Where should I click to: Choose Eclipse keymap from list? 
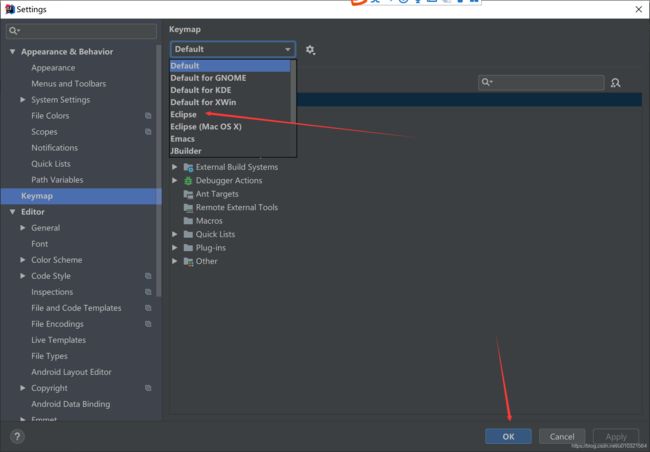click(x=230, y=114)
